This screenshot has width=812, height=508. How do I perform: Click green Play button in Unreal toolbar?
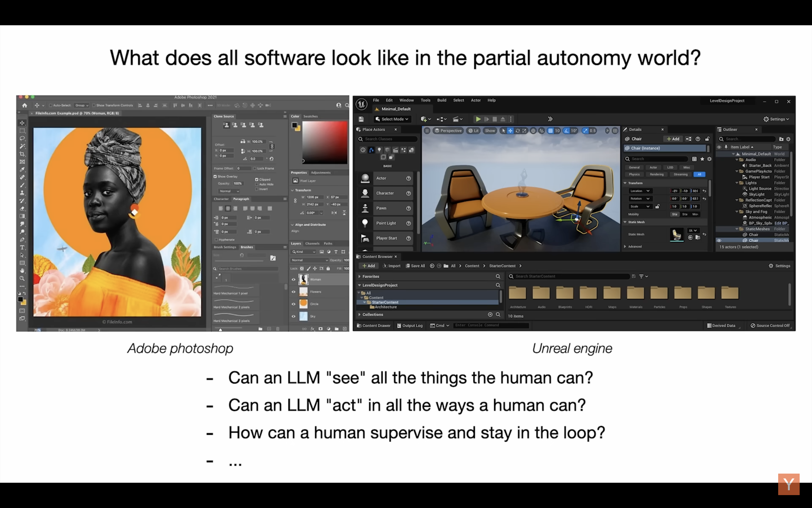pos(478,119)
